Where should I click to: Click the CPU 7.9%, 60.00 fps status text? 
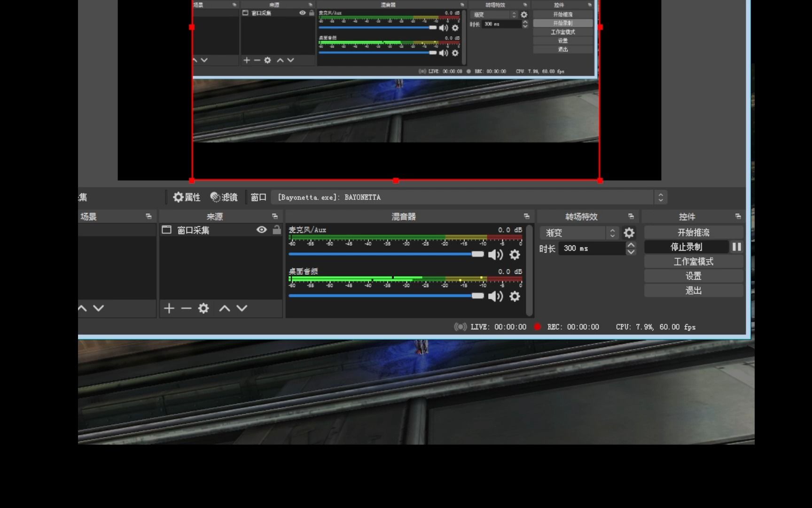tap(656, 327)
